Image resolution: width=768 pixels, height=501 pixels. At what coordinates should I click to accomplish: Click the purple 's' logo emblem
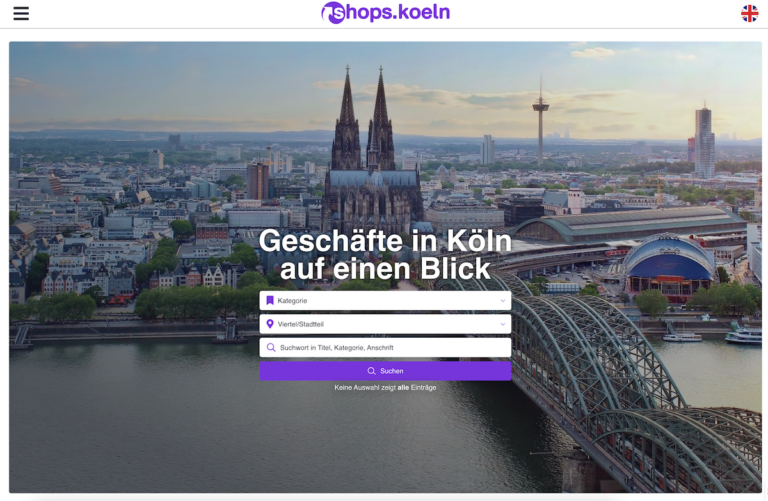pos(334,13)
